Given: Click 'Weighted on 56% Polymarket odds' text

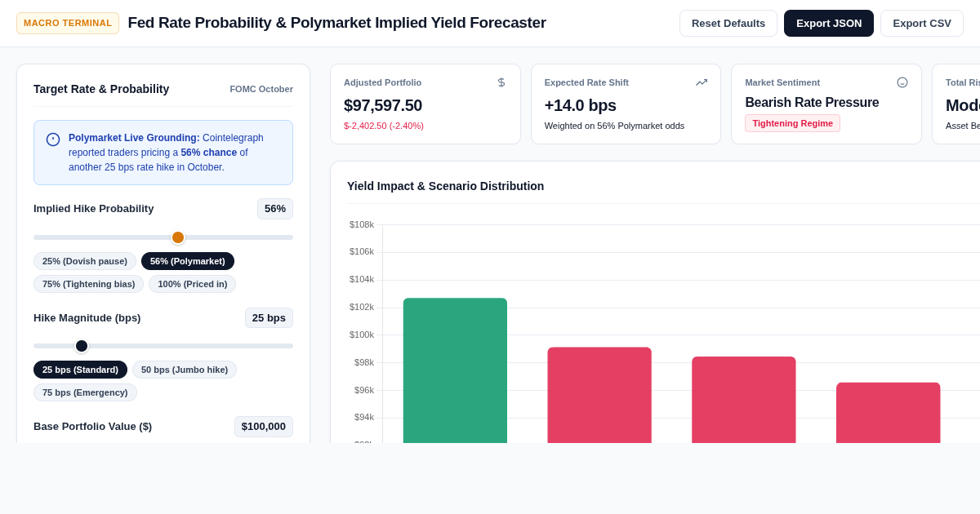Looking at the screenshot, I should (615, 126).
